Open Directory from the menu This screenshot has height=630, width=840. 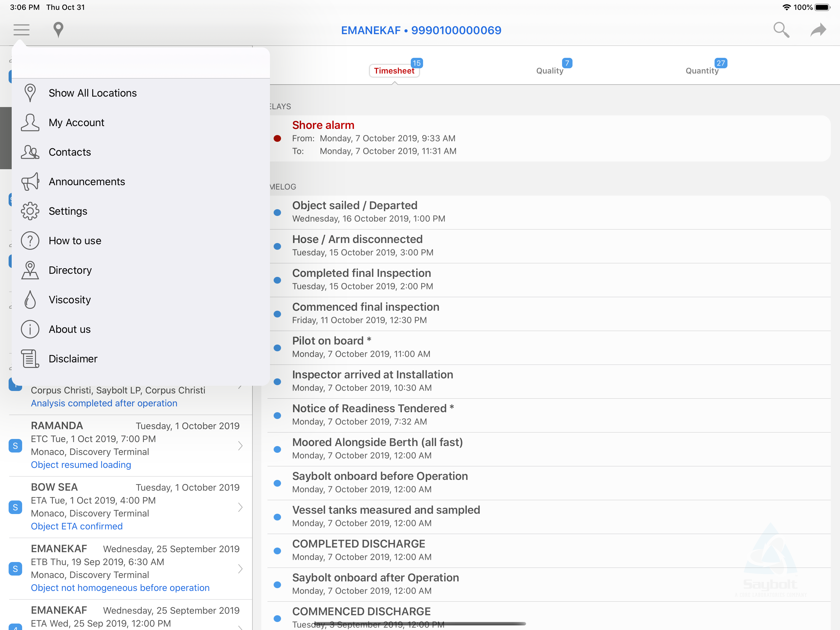(141, 270)
